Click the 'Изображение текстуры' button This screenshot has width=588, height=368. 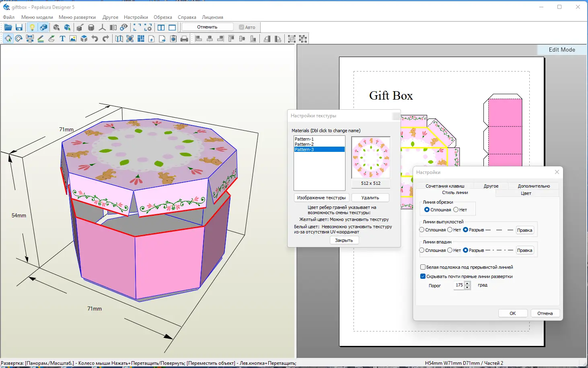pos(321,198)
